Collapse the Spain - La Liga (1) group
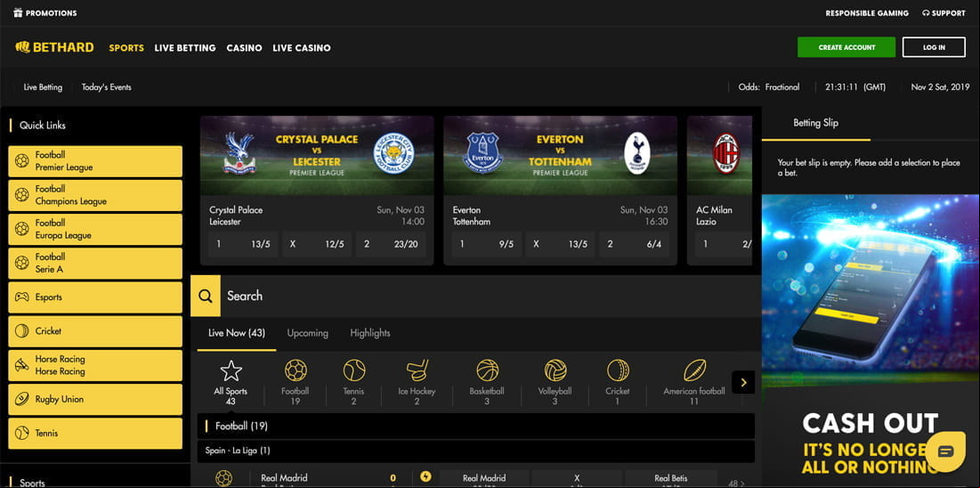Viewport: 980px width, 488px height. tap(475, 451)
